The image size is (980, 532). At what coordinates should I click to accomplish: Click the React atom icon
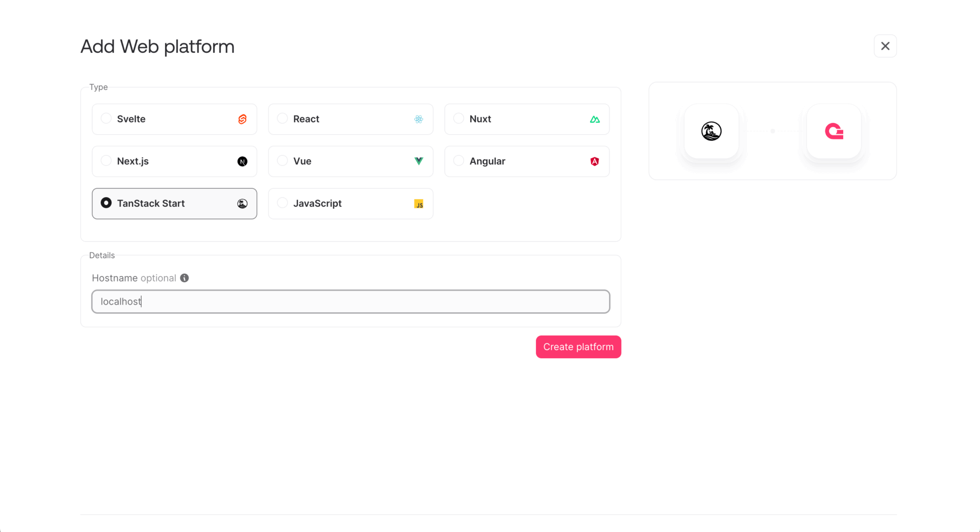click(x=419, y=119)
